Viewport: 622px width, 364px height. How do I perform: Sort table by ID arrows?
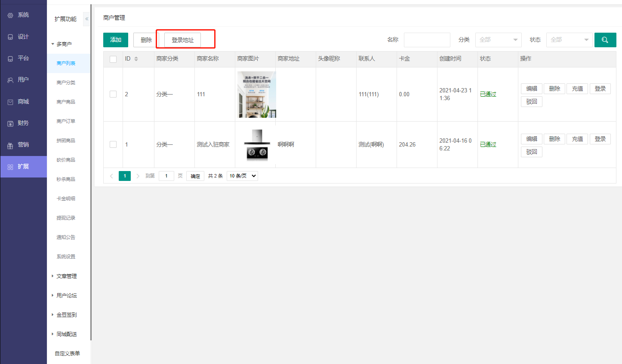(136, 59)
